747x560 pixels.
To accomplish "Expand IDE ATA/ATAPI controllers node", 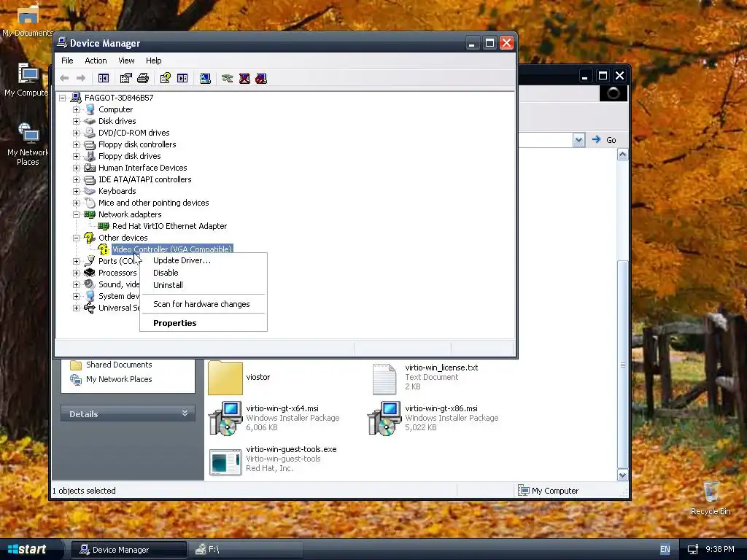I will point(76,179).
